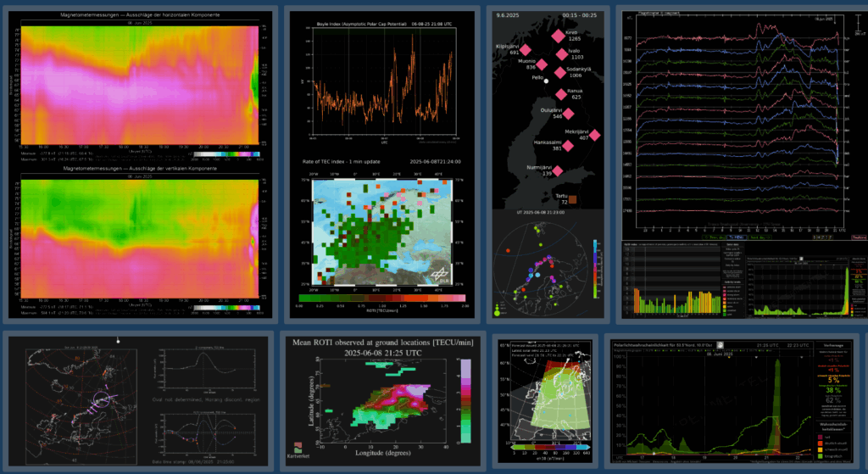This screenshot has height=474, width=868.
Task: Click the DLR logo on TEC map
Action: pyautogui.click(x=440, y=276)
